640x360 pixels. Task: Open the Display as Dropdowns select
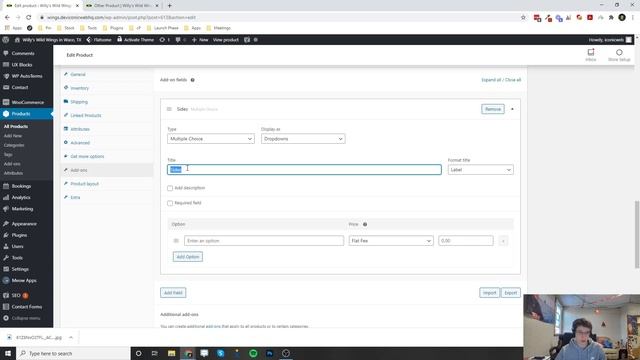(x=303, y=139)
